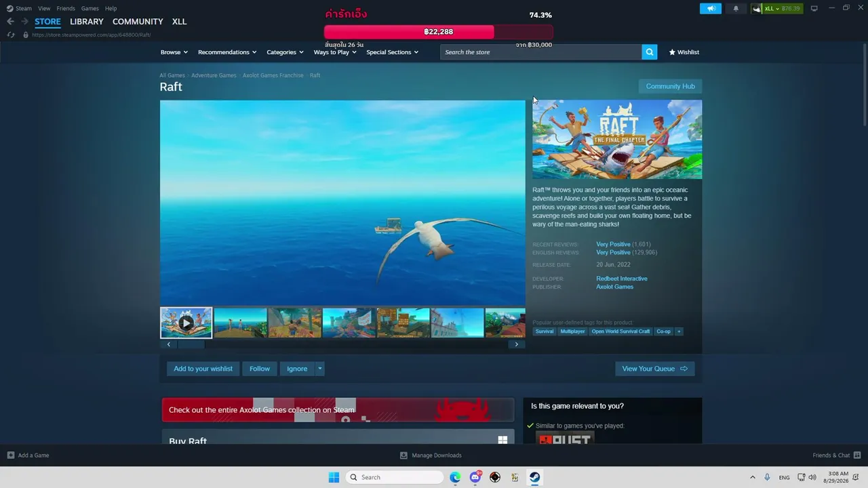The image size is (868, 488).
Task: Select the STORE tab
Action: pyautogui.click(x=47, y=22)
